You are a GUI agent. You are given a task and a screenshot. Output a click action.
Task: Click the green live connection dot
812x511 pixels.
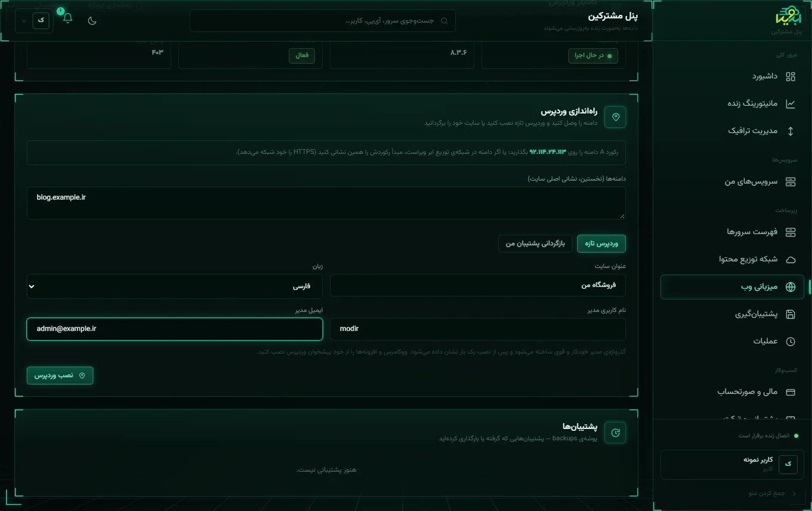point(796,436)
